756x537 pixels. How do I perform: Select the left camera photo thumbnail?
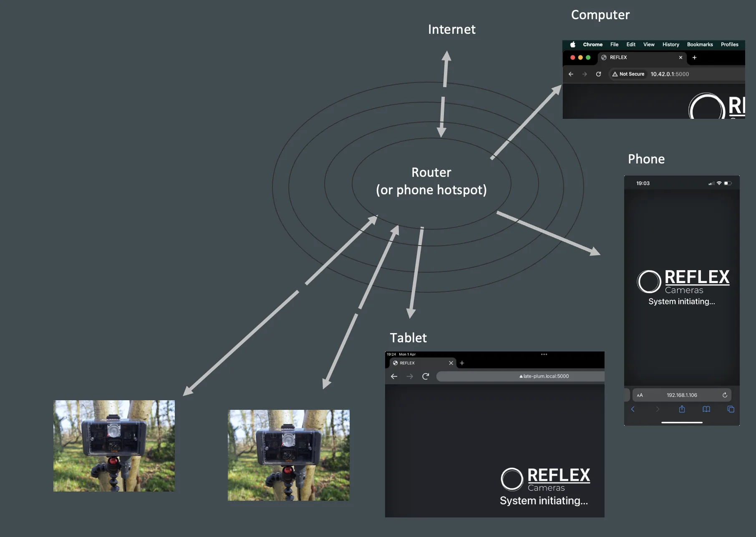point(114,446)
